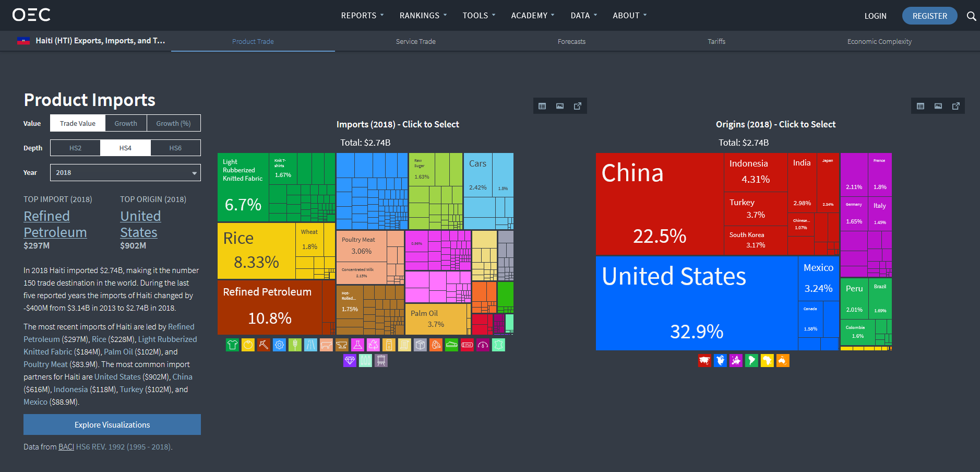The image size is (980, 472).
Task: Open the search magnifier in the header
Action: coord(971,16)
